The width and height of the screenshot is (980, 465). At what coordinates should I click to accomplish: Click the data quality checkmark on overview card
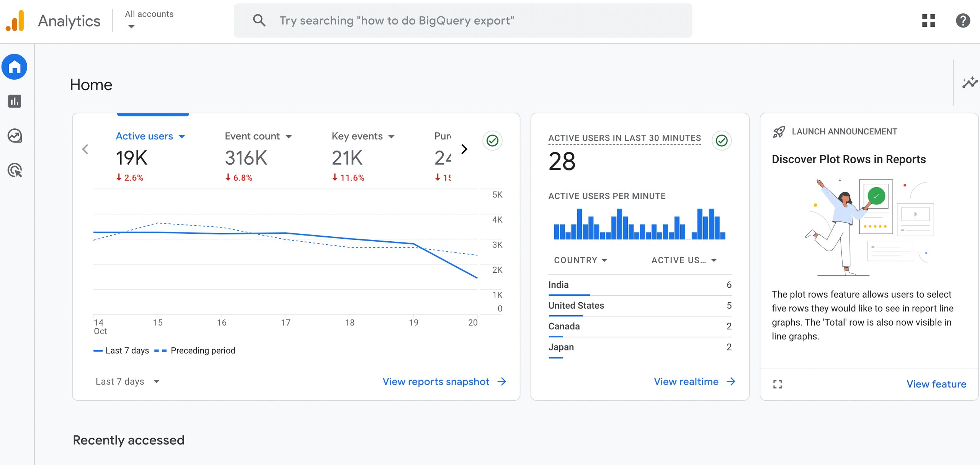(x=492, y=141)
